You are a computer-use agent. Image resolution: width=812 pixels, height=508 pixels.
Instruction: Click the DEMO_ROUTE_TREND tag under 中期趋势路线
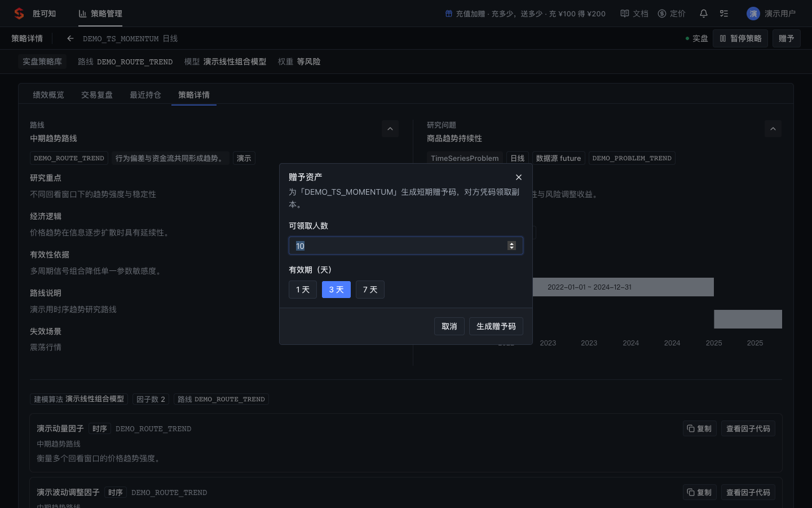click(x=69, y=158)
